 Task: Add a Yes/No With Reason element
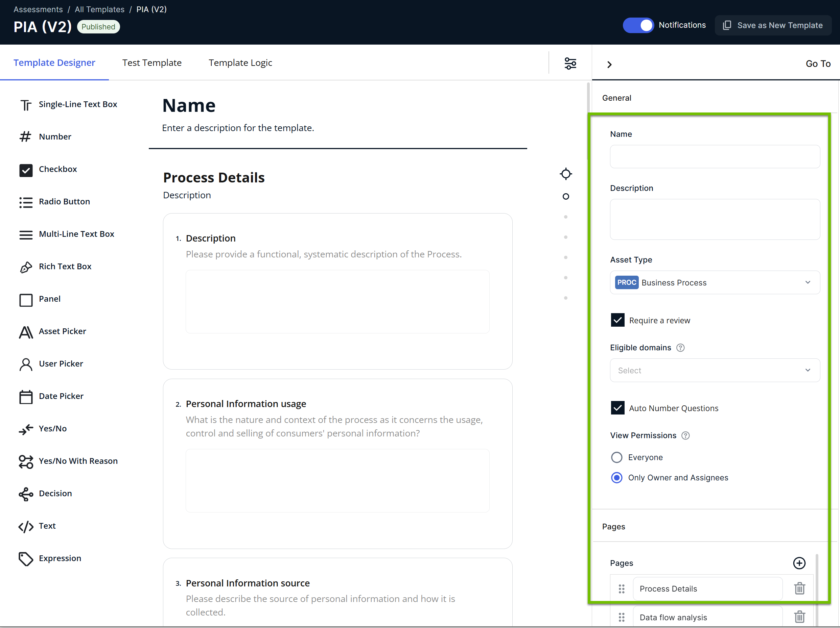click(78, 461)
